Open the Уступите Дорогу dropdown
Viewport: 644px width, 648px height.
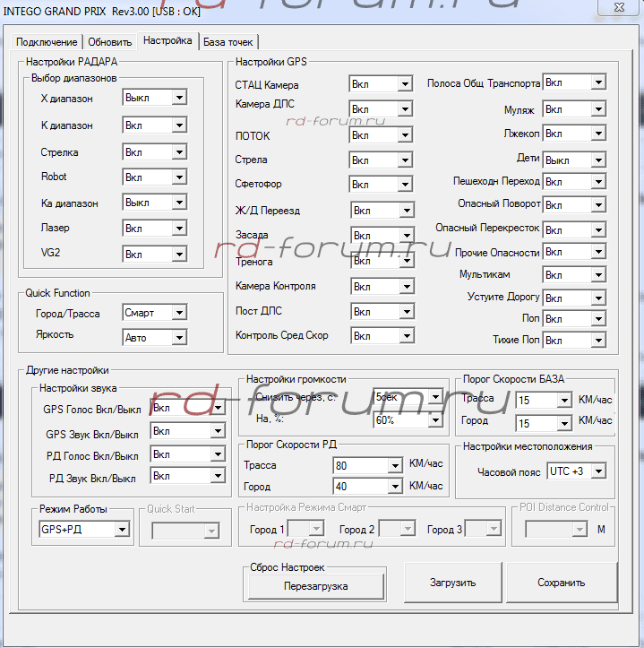[575, 298]
